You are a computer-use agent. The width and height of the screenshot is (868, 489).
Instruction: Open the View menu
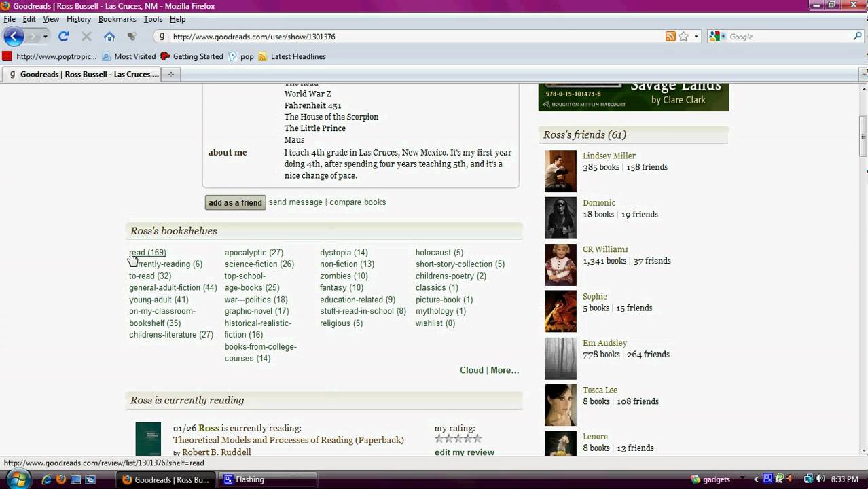tap(51, 19)
